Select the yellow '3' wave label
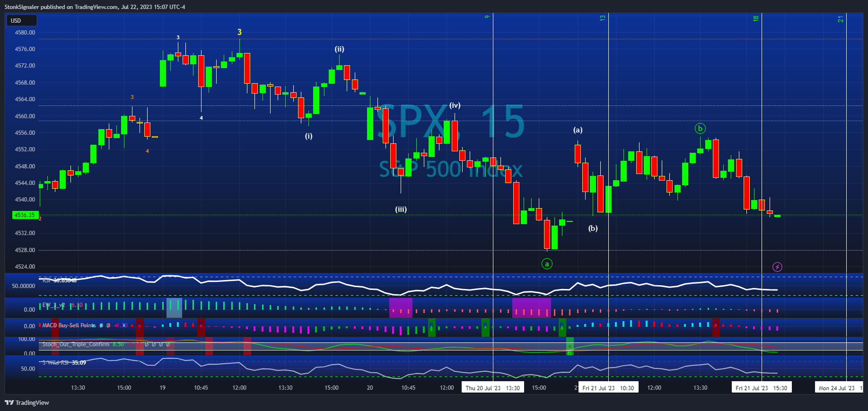The width and height of the screenshot is (868, 411). click(x=239, y=32)
